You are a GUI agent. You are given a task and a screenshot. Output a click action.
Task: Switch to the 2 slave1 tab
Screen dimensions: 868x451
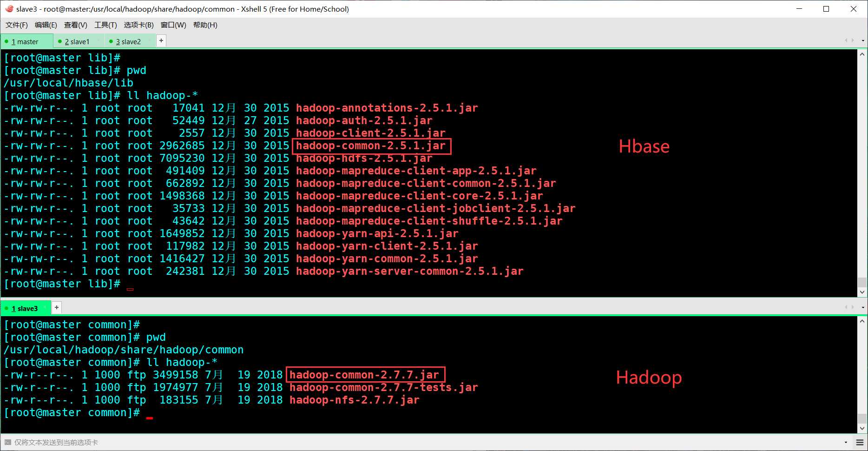[79, 41]
